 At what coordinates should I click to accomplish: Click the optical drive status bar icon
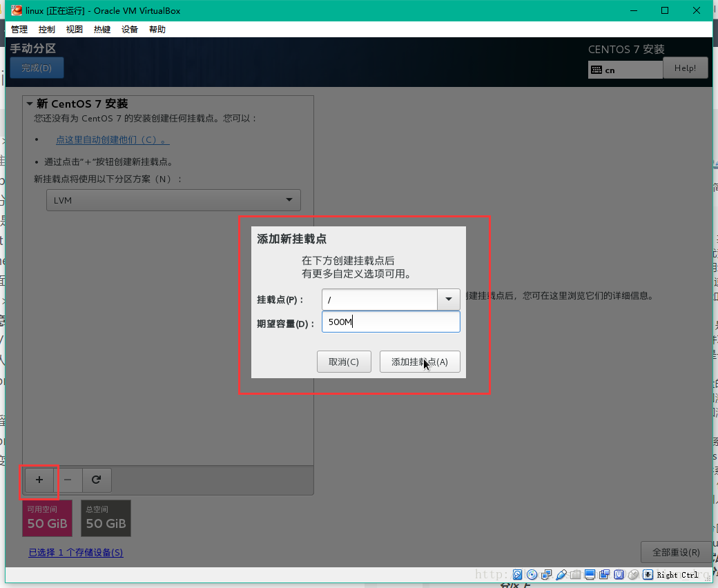tap(532, 574)
